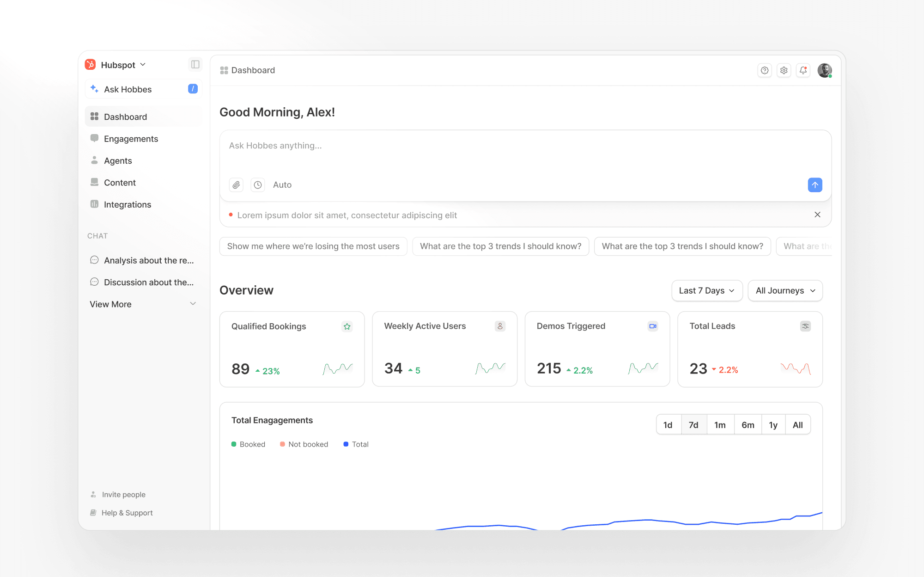Image resolution: width=924 pixels, height=577 pixels.
Task: Open the All Journeys dropdown
Action: pos(785,290)
